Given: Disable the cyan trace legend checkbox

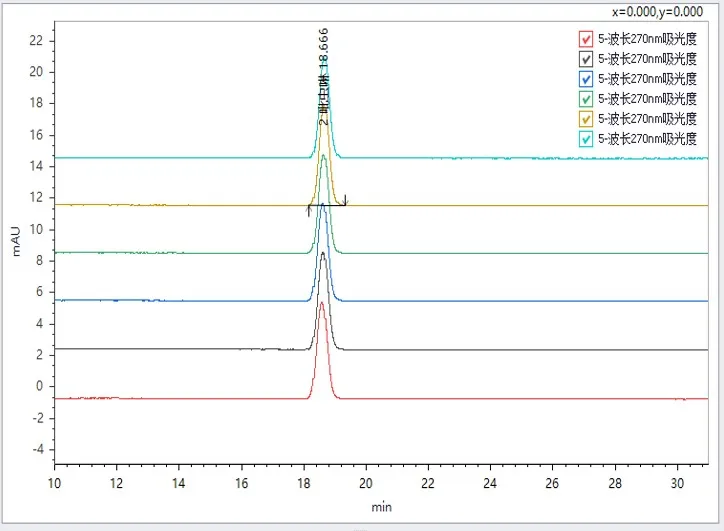Looking at the screenshot, I should 586,139.
